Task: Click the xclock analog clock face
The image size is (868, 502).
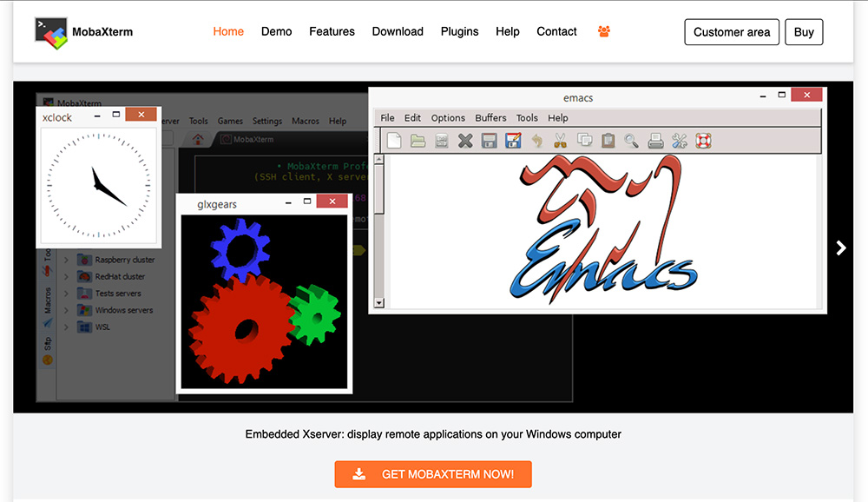Action: (x=99, y=186)
